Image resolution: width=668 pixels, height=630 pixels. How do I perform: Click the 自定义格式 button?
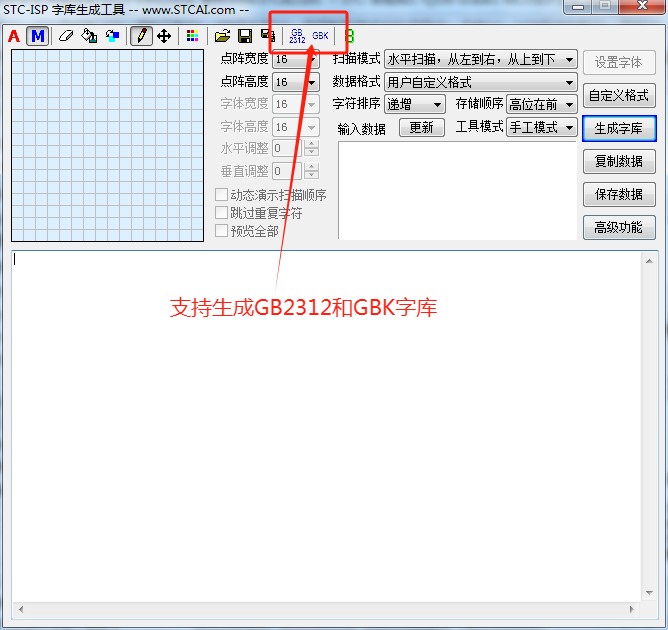coord(619,95)
